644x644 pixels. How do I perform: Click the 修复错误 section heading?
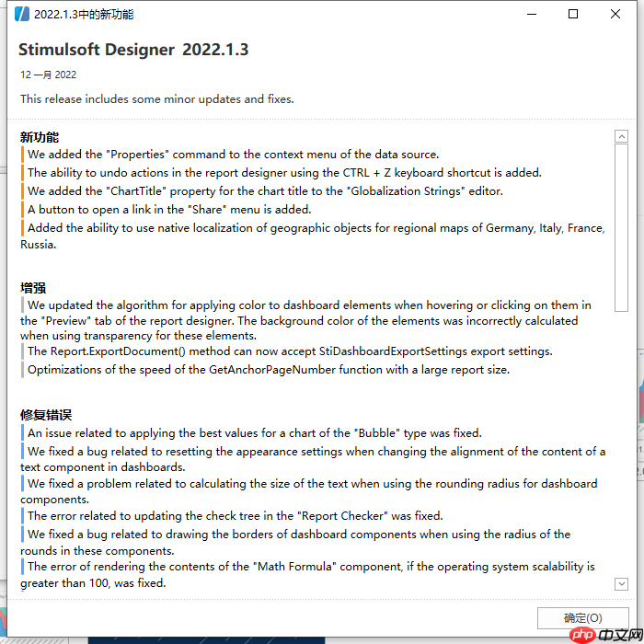46,415
